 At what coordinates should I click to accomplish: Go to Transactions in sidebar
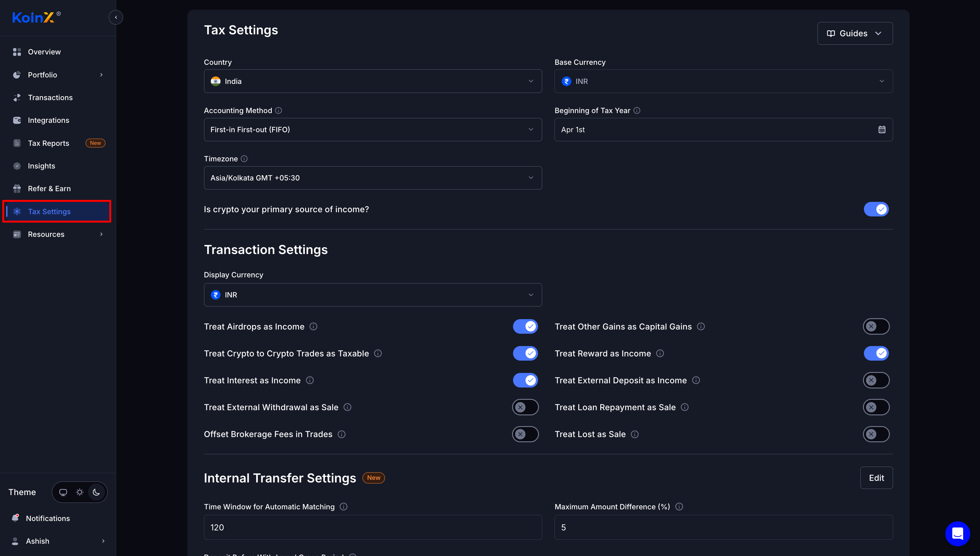click(50, 98)
